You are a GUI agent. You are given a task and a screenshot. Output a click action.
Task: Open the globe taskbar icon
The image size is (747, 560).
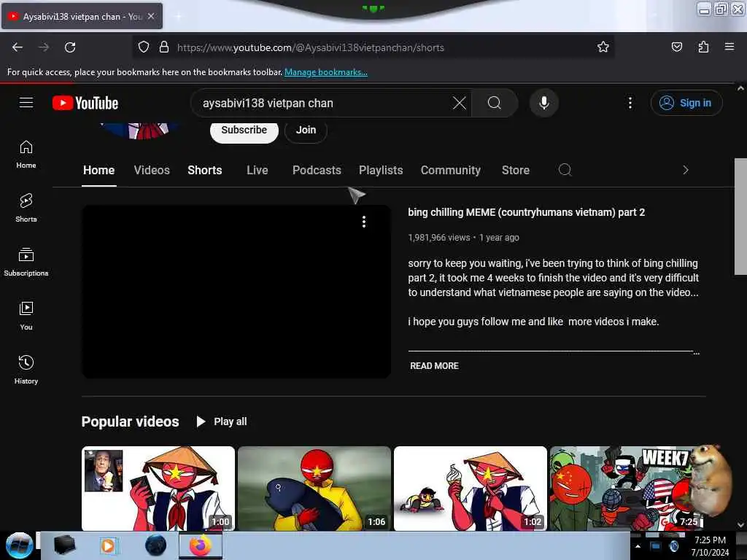tap(156, 545)
